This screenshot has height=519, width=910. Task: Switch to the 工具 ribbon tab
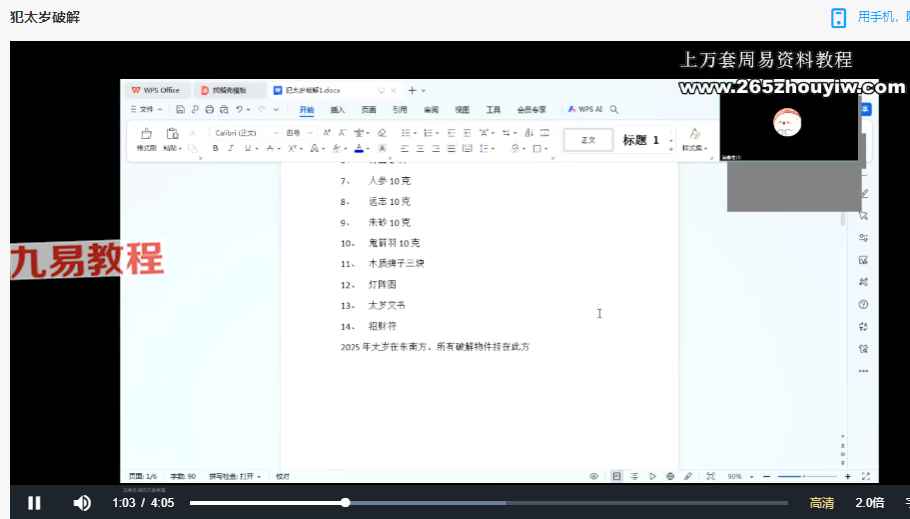493,110
